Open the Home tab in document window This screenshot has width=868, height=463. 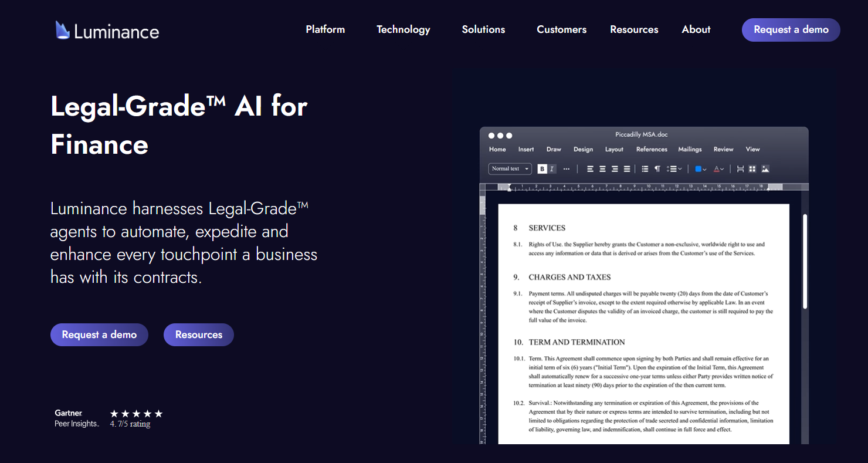pos(497,149)
